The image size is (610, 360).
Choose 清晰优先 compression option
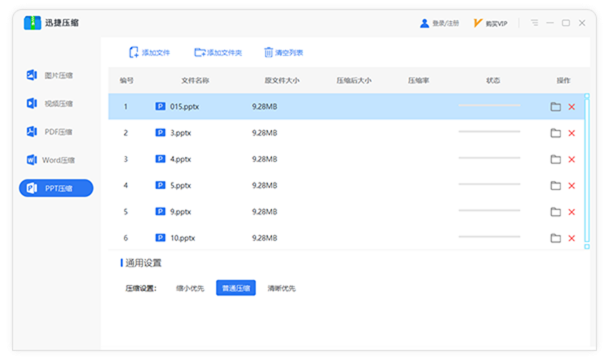pyautogui.click(x=281, y=288)
